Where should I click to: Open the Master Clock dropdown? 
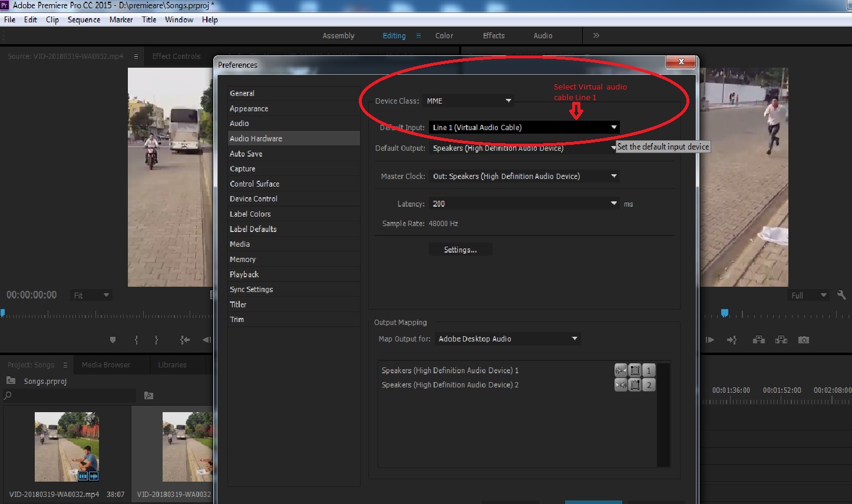click(x=524, y=176)
